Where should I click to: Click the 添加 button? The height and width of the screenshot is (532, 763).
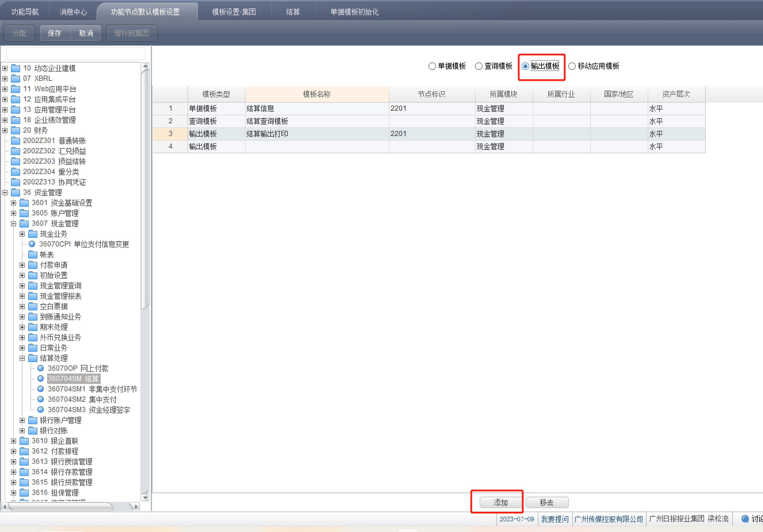[500, 502]
